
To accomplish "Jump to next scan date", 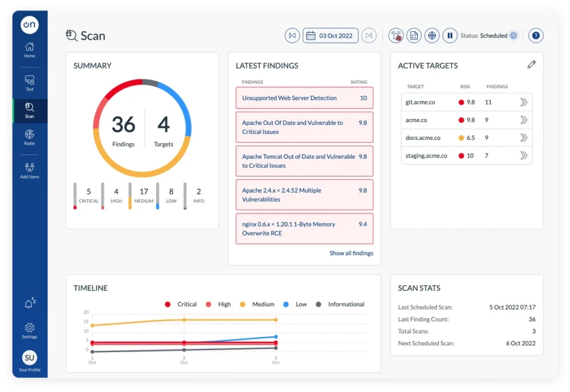I will pyautogui.click(x=369, y=35).
